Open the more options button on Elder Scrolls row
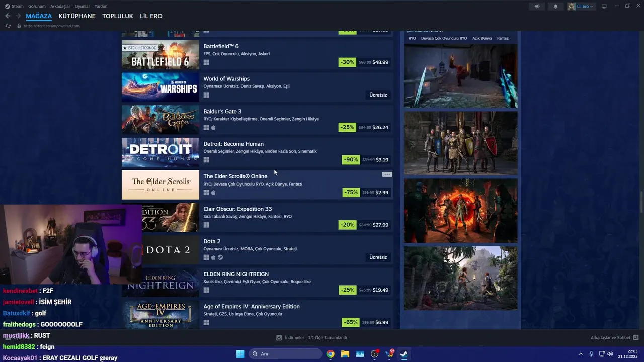This screenshot has width=644, height=362. tap(387, 174)
